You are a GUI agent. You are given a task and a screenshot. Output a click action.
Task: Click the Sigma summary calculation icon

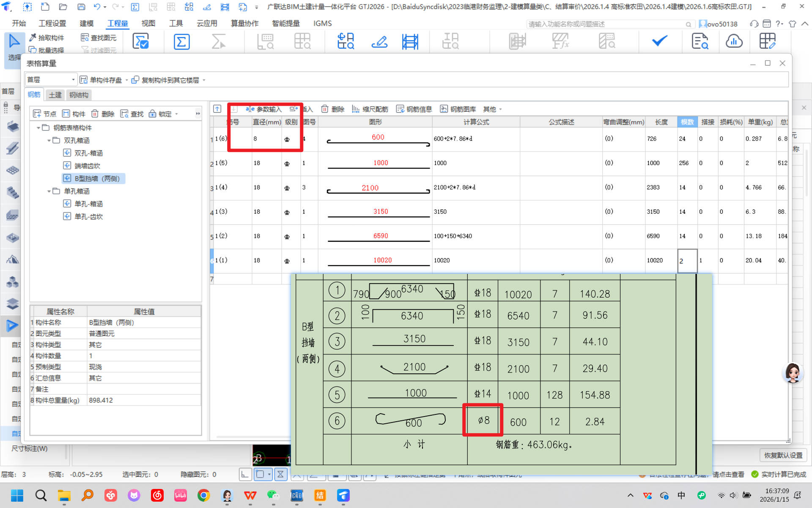coord(181,41)
